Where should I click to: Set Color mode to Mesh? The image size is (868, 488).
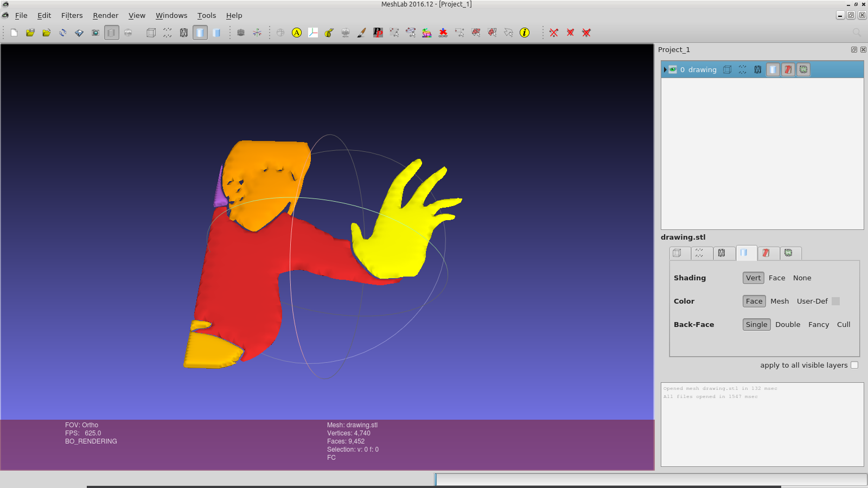(780, 301)
